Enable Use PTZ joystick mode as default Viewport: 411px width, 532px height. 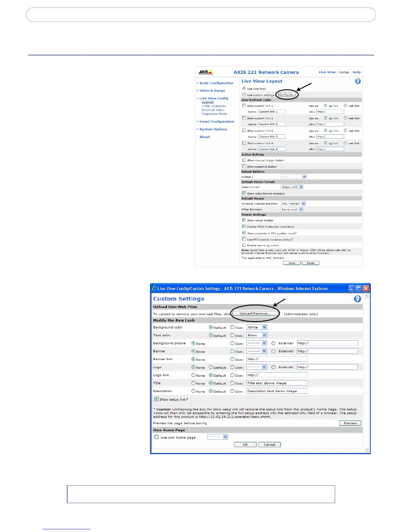pyautogui.click(x=244, y=239)
